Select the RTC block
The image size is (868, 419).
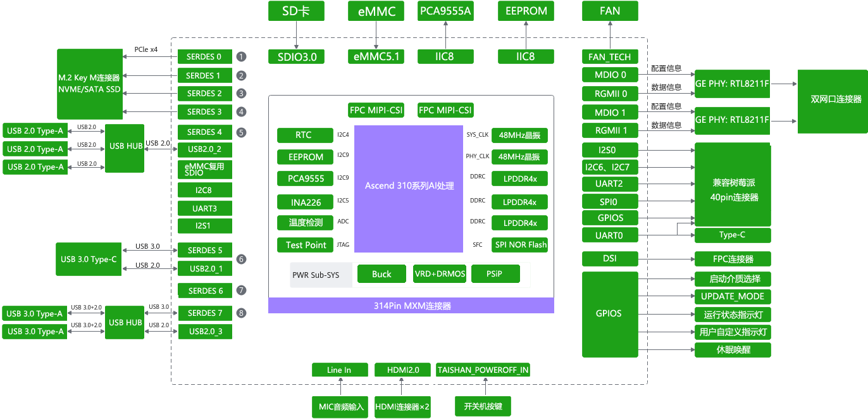click(x=305, y=135)
